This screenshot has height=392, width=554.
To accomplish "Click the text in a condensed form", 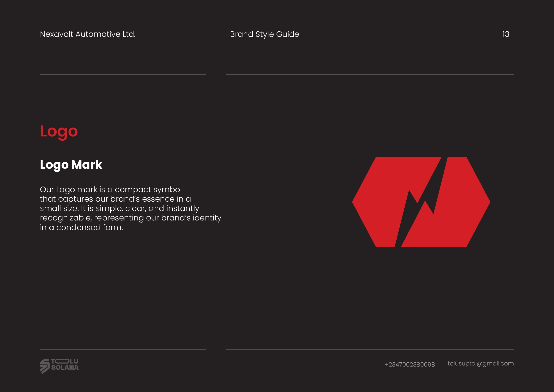I will click(x=81, y=227).
